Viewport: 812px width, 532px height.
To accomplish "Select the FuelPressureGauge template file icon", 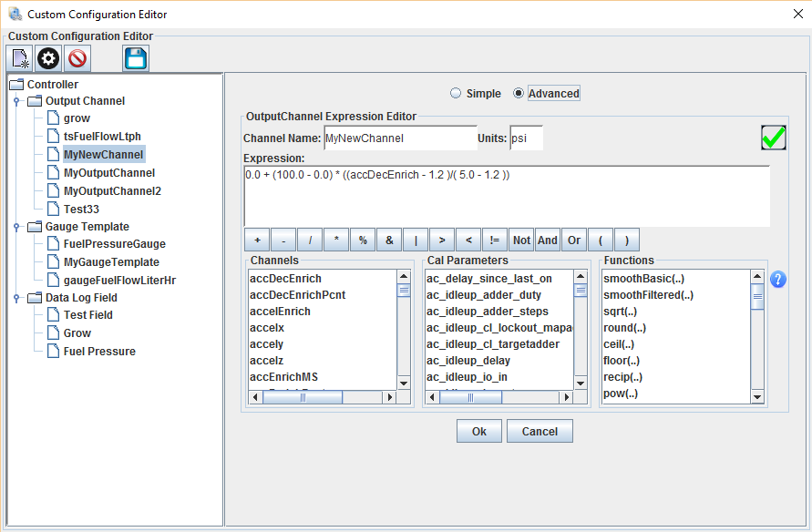I will tap(53, 244).
